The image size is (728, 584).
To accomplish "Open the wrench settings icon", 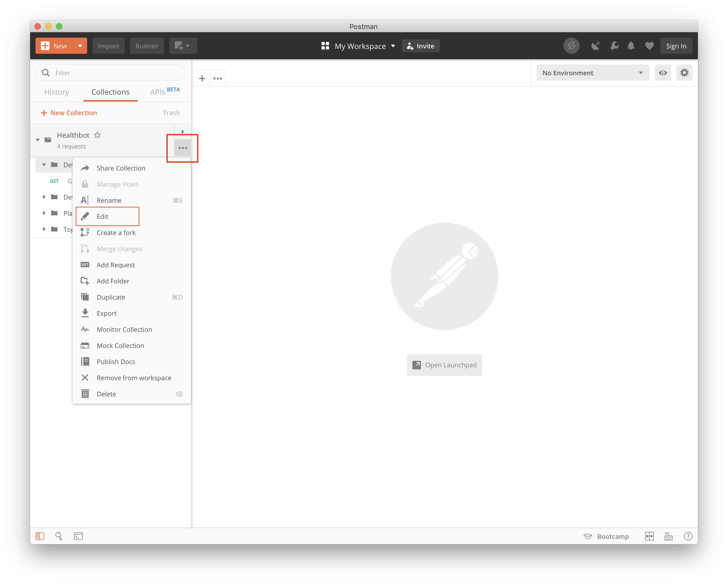I will click(x=614, y=46).
